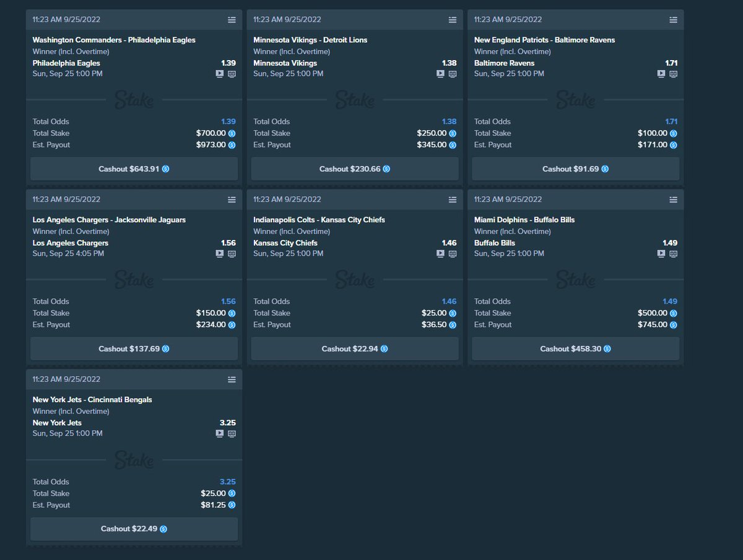Viewport: 743px width, 560px height.
Task: Select New York Jets - Cincinnati Bengals match title
Action: (92, 400)
